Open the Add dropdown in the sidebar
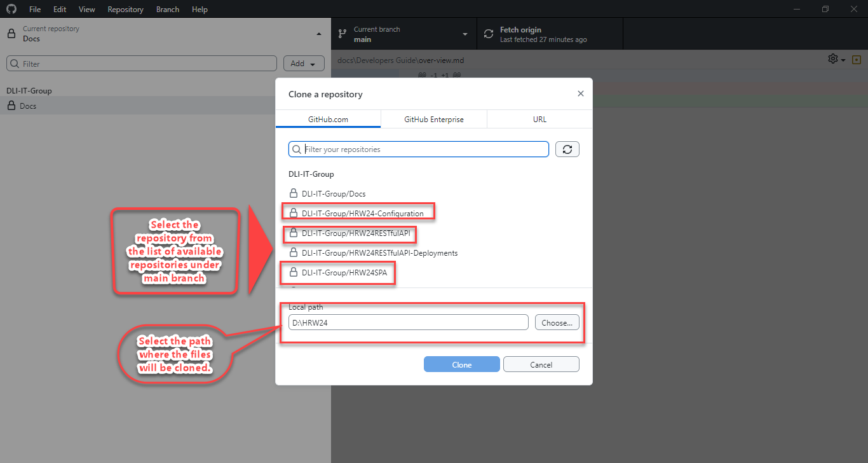 [x=303, y=63]
